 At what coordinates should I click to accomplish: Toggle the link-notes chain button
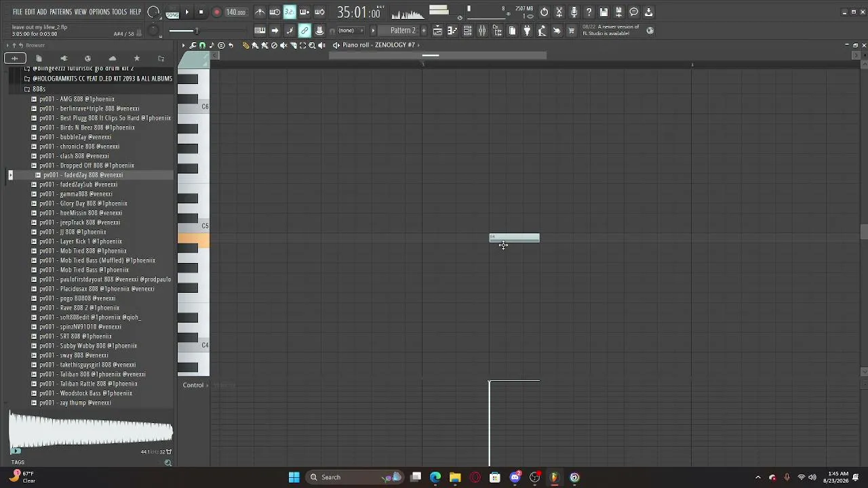click(x=304, y=30)
